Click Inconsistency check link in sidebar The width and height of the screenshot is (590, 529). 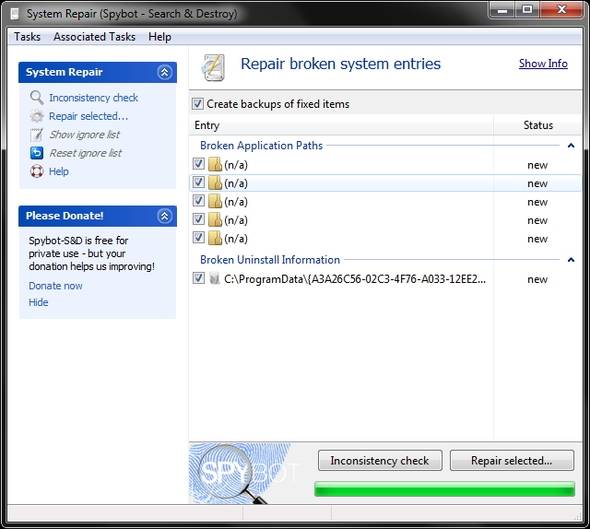93,98
